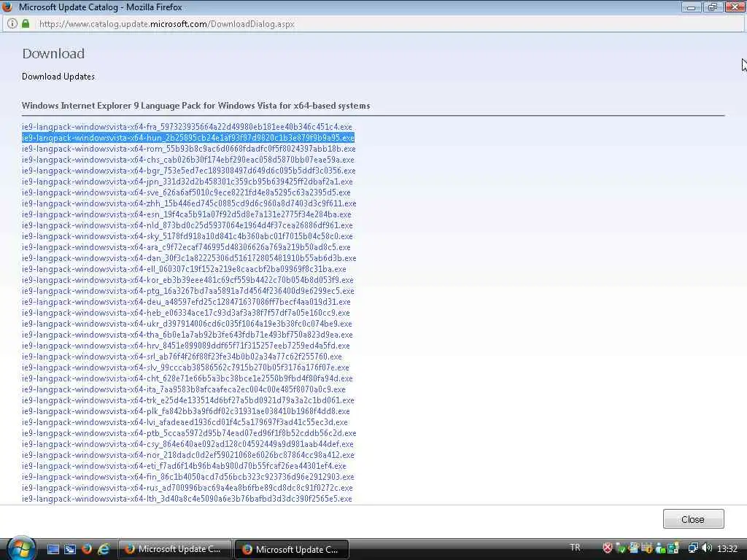Download the fra language pack link
The width and height of the screenshot is (747, 560).
point(187,127)
